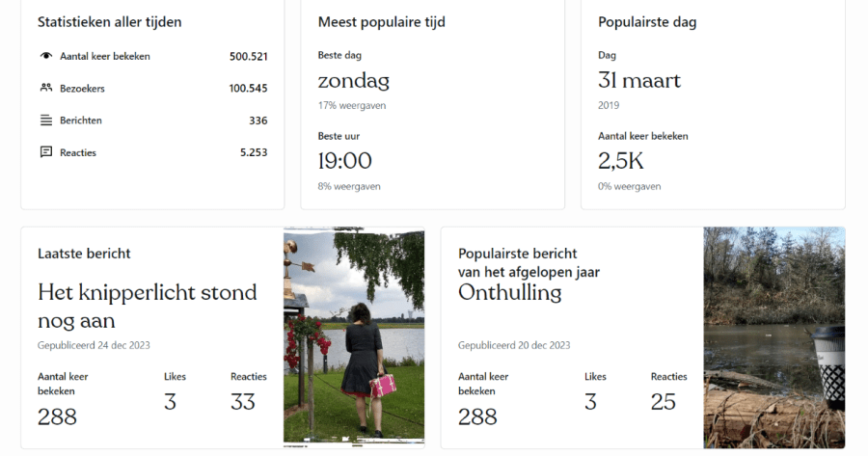Click the Reacties comment icon
This screenshot has height=456, width=868.
pyautogui.click(x=45, y=152)
